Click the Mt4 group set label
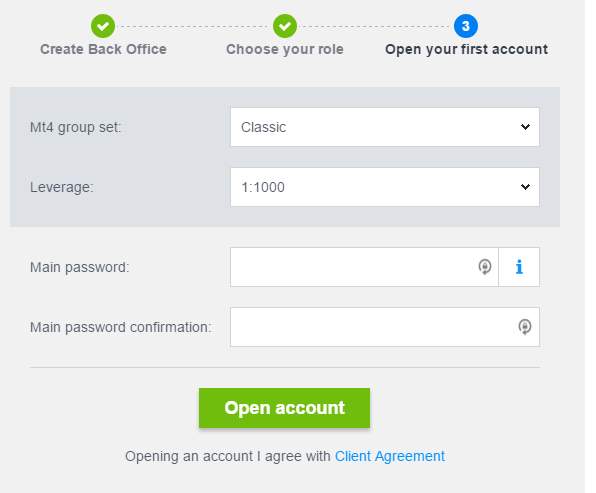This screenshot has height=493, width=596. [x=75, y=127]
